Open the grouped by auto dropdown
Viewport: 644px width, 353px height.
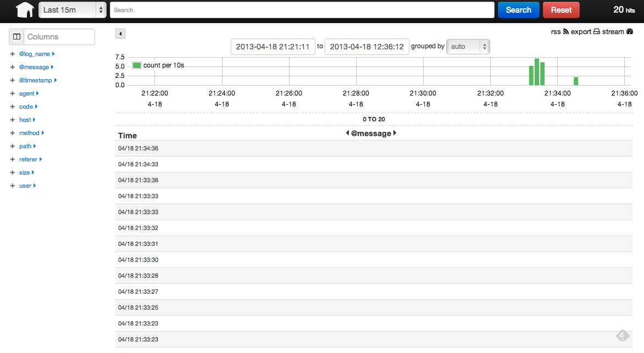[x=468, y=47]
